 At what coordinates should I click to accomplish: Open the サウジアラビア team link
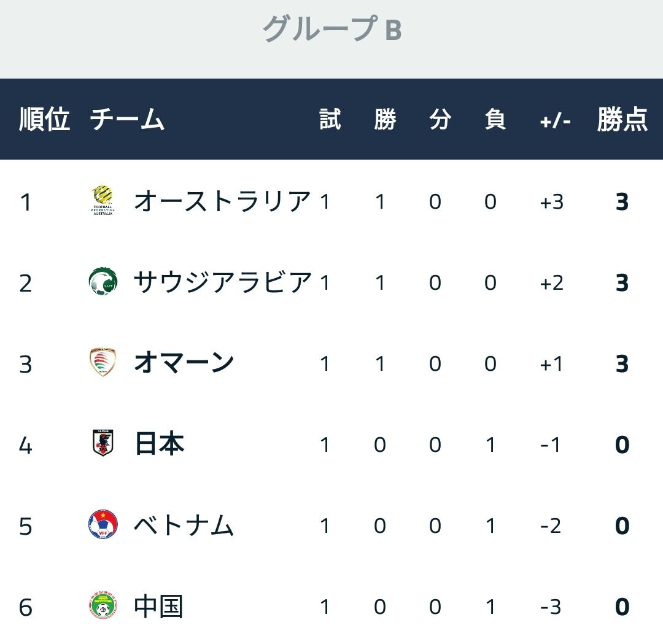(222, 282)
